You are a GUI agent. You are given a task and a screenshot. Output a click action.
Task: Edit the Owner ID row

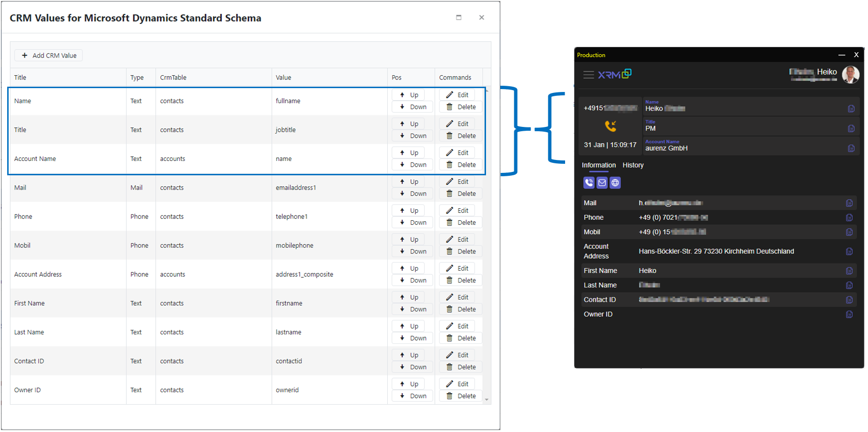457,384
